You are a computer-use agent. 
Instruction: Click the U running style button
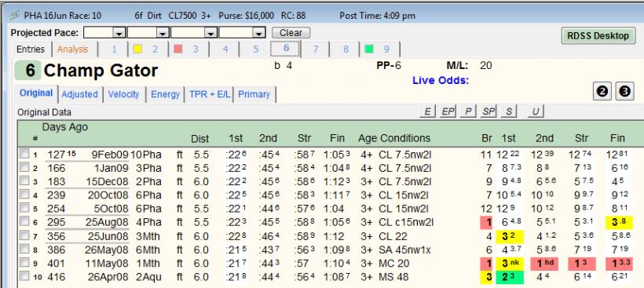(x=535, y=111)
